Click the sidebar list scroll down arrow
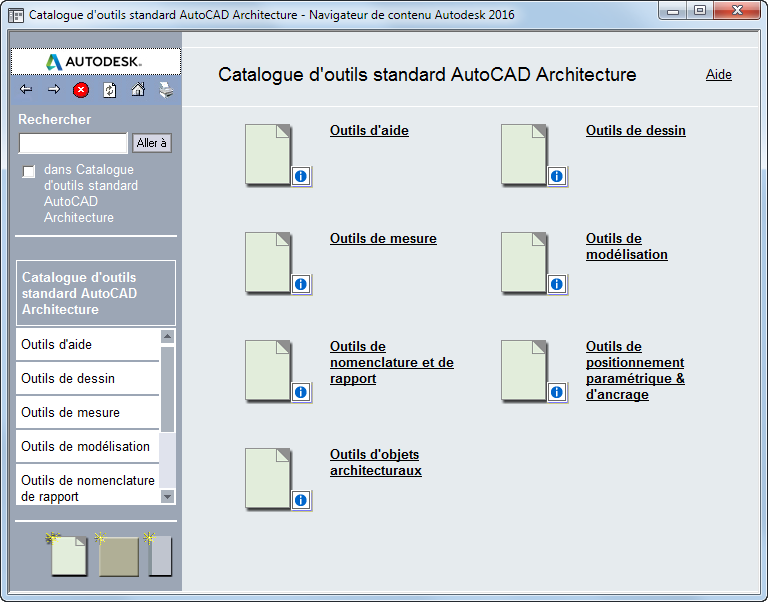Image resolution: width=768 pixels, height=602 pixels. tap(167, 497)
